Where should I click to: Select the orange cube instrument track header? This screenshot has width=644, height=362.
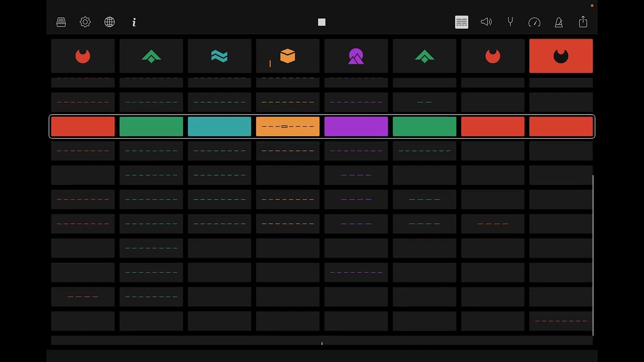coord(288,56)
